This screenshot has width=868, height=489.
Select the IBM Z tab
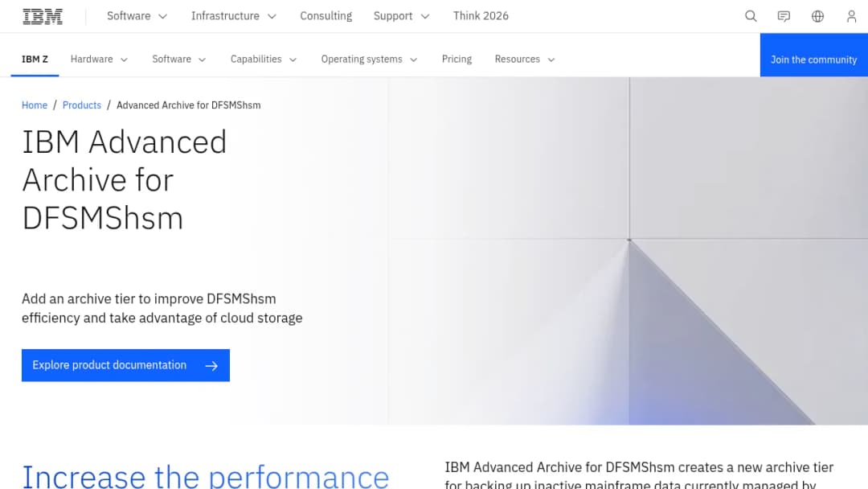[35, 60]
